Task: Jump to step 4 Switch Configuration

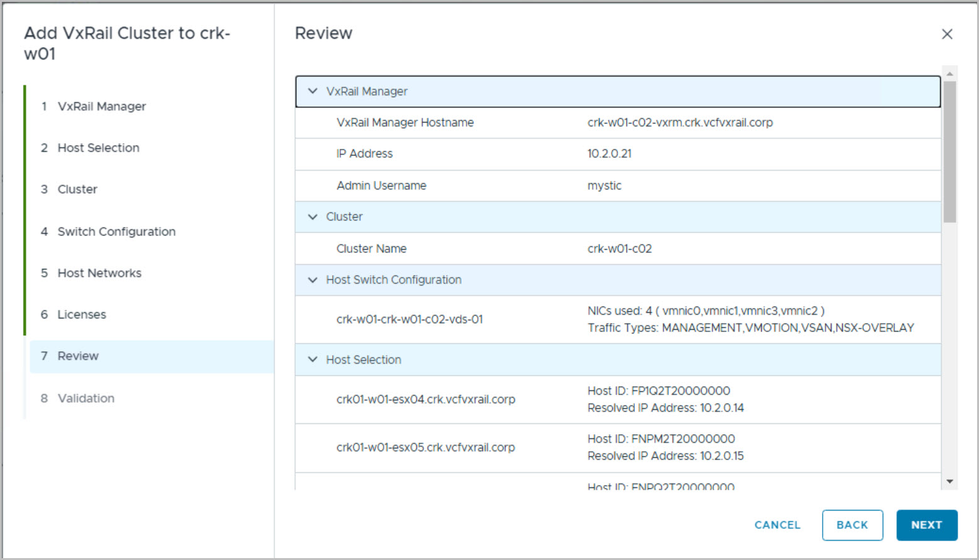Action: pyautogui.click(x=116, y=232)
